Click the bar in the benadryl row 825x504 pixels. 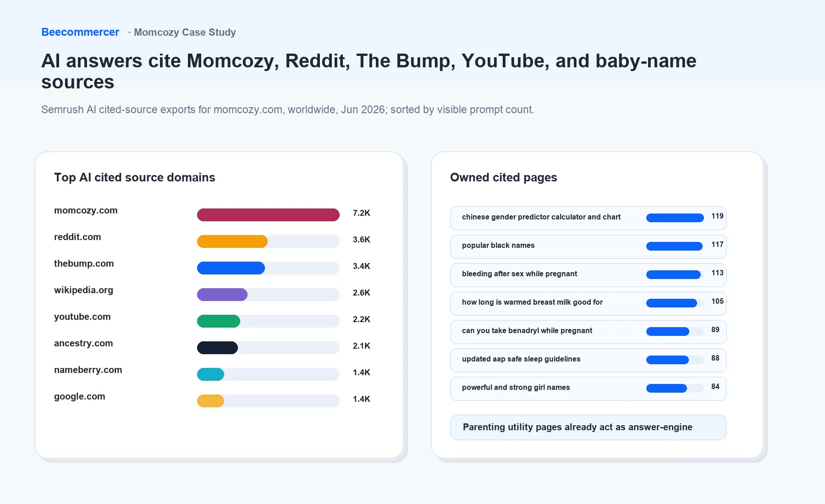[x=668, y=332]
